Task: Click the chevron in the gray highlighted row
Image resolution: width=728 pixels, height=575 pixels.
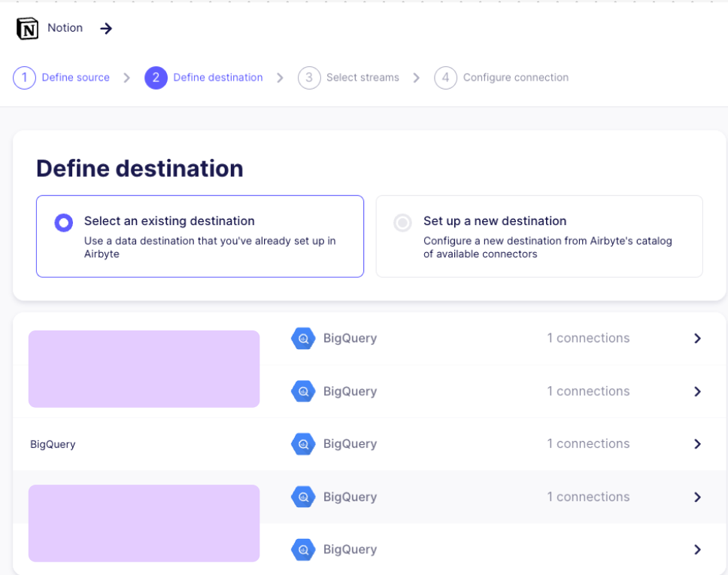Action: [x=697, y=497]
